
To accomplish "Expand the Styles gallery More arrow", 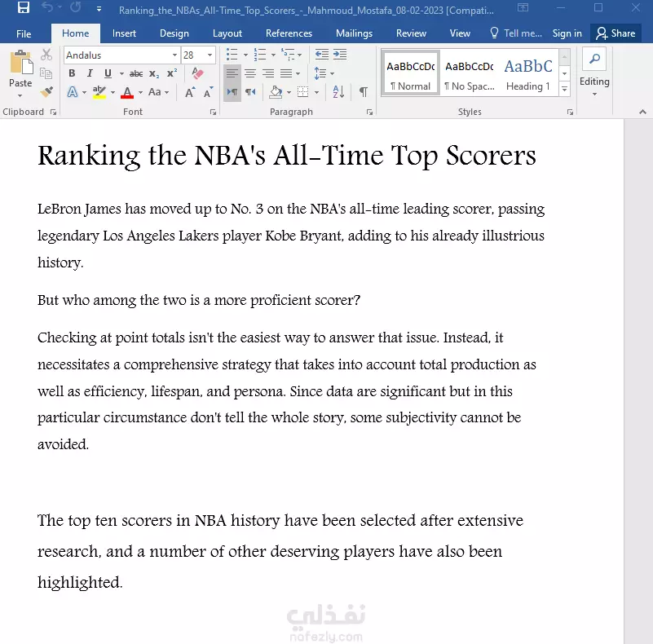I will [x=564, y=89].
